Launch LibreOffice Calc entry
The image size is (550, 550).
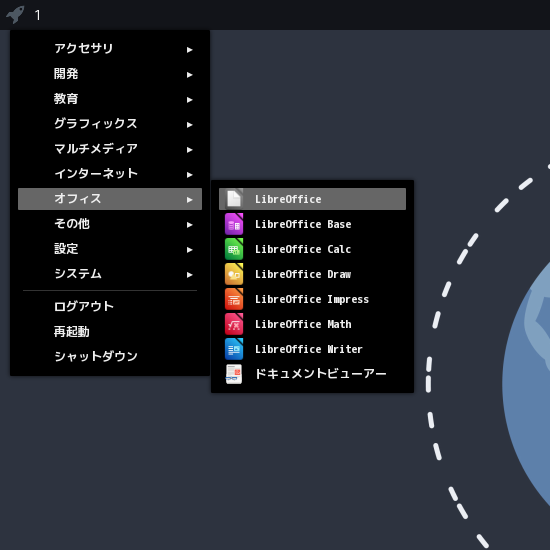pyautogui.click(x=312, y=249)
